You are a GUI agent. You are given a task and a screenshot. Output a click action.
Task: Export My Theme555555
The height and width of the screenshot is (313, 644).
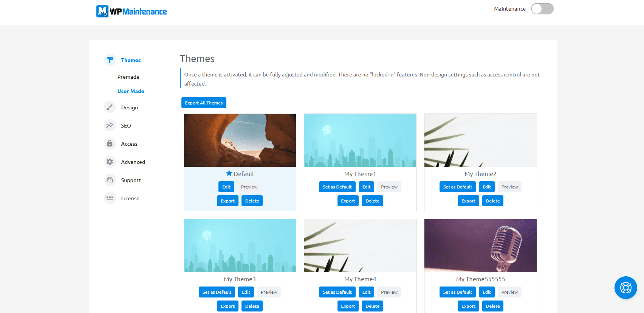pos(468,306)
